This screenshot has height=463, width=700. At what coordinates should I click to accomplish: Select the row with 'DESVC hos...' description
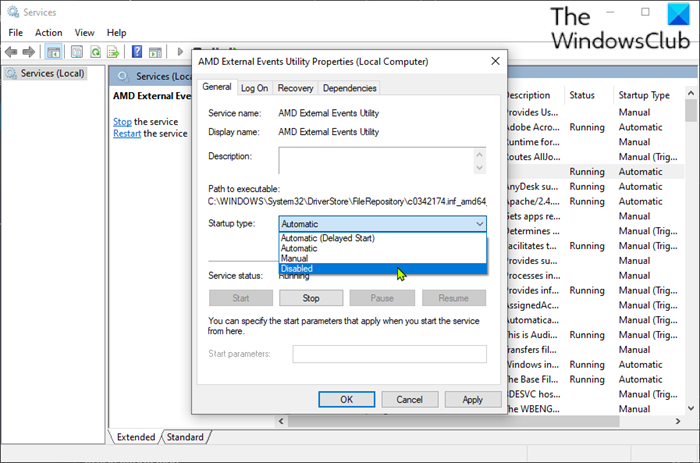596,394
